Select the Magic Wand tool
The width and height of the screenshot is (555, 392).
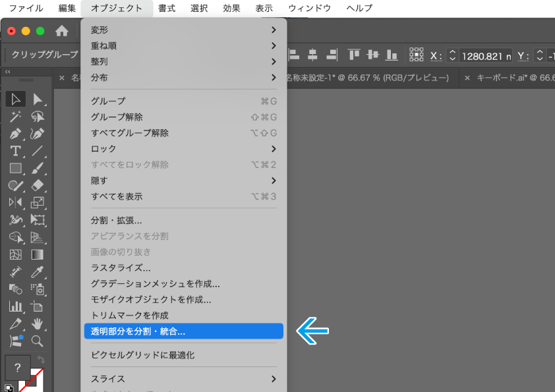point(16,117)
